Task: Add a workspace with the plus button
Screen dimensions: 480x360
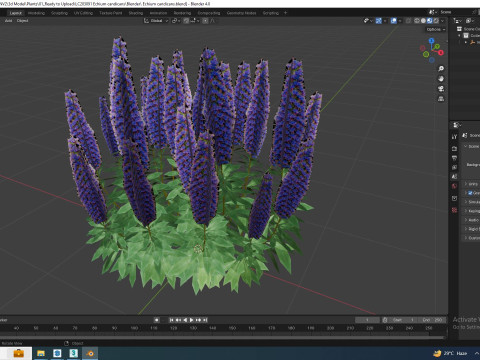Action: [285, 13]
